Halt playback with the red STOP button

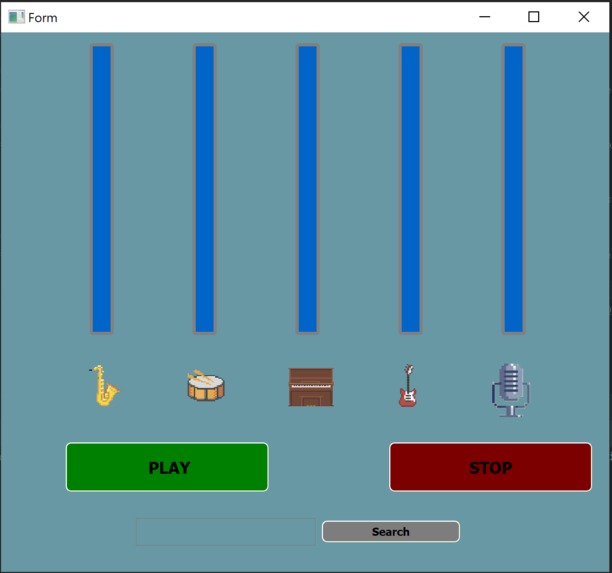(491, 467)
